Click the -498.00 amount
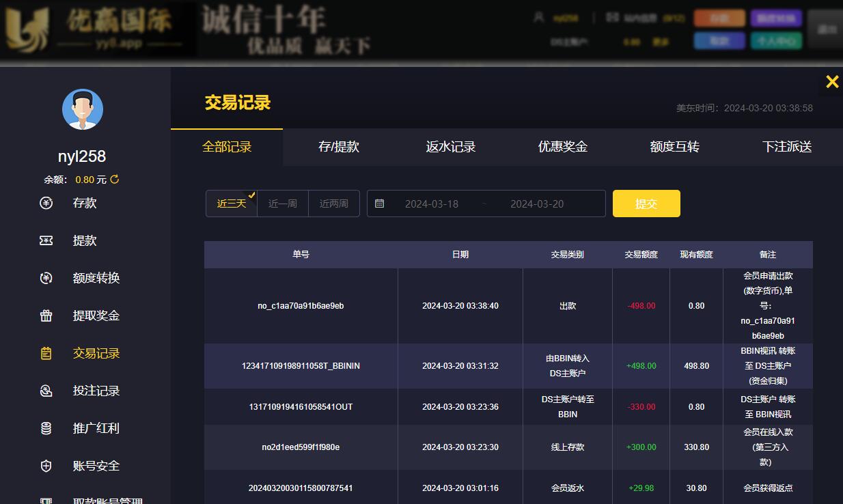This screenshot has height=504, width=843. [x=641, y=306]
